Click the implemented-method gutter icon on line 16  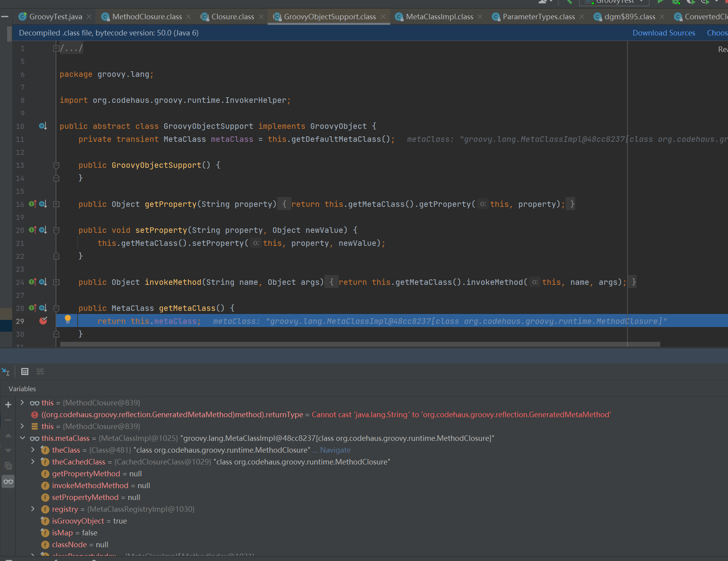point(43,204)
